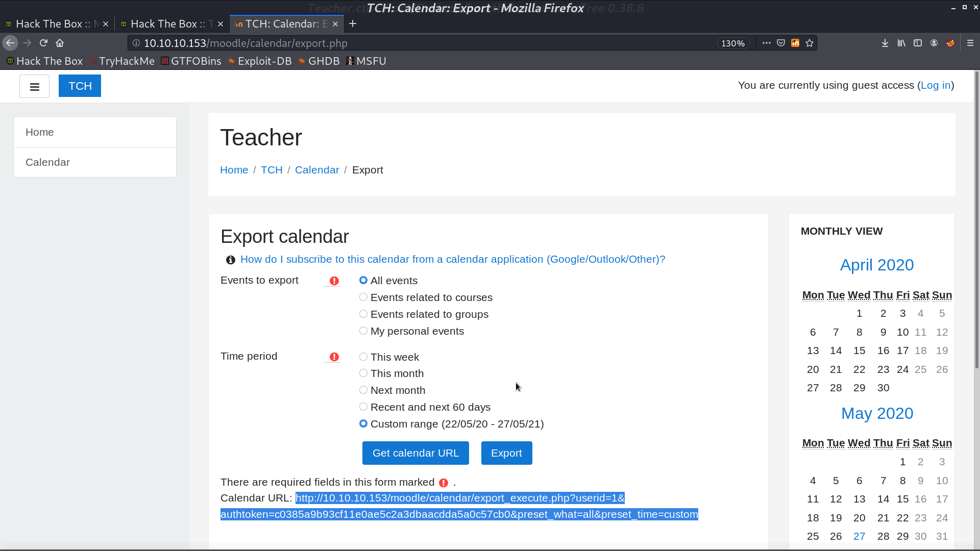Save page to Pocket icon
This screenshot has height=551, width=980.
coord(781,43)
